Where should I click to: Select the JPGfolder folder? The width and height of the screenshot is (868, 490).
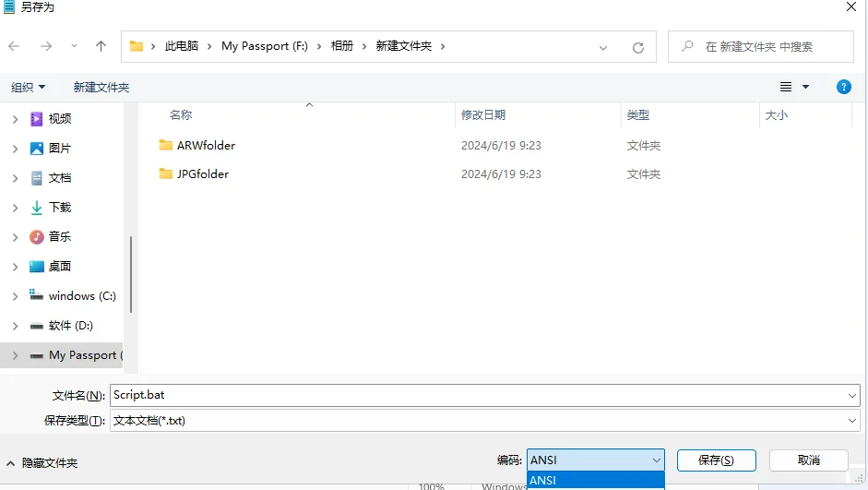click(203, 173)
